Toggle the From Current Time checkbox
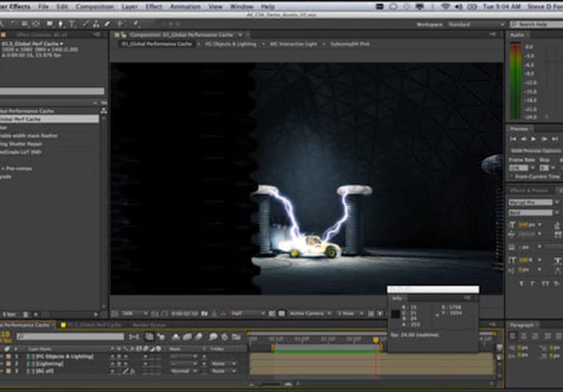Image resolution: width=563 pixels, height=392 pixels. coord(512,177)
